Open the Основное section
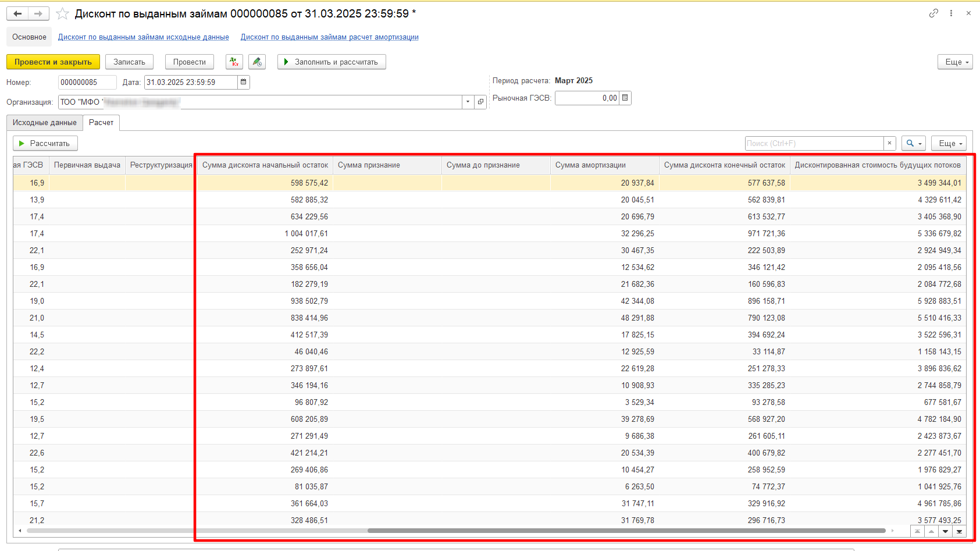 click(29, 37)
